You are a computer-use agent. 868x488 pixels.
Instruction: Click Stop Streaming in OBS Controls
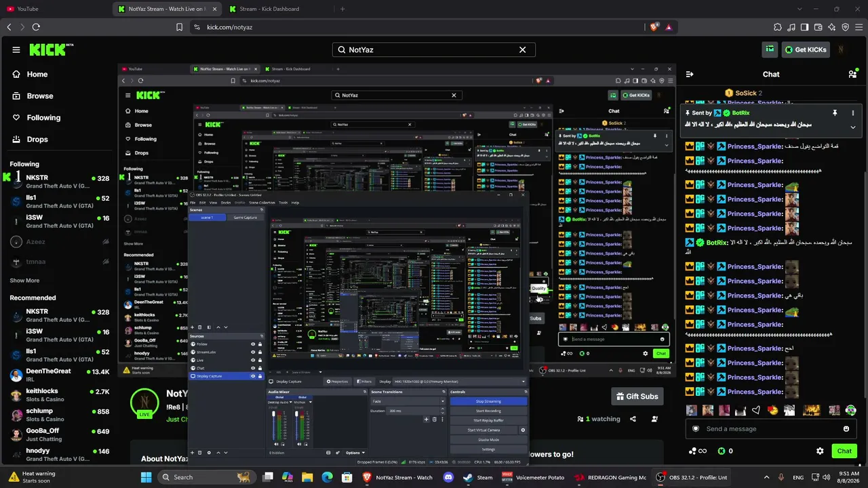coord(488,401)
